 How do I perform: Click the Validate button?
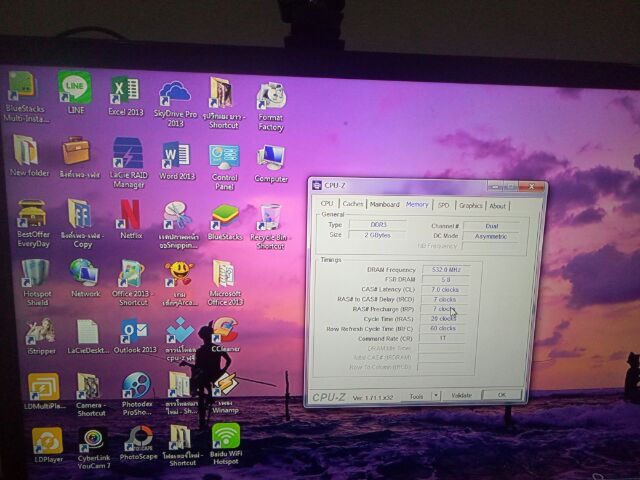tap(461, 395)
